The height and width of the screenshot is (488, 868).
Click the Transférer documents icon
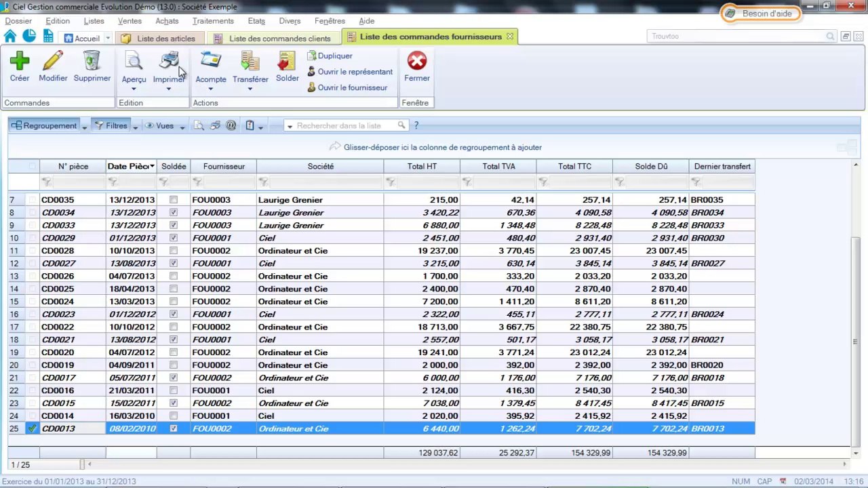coord(250,61)
